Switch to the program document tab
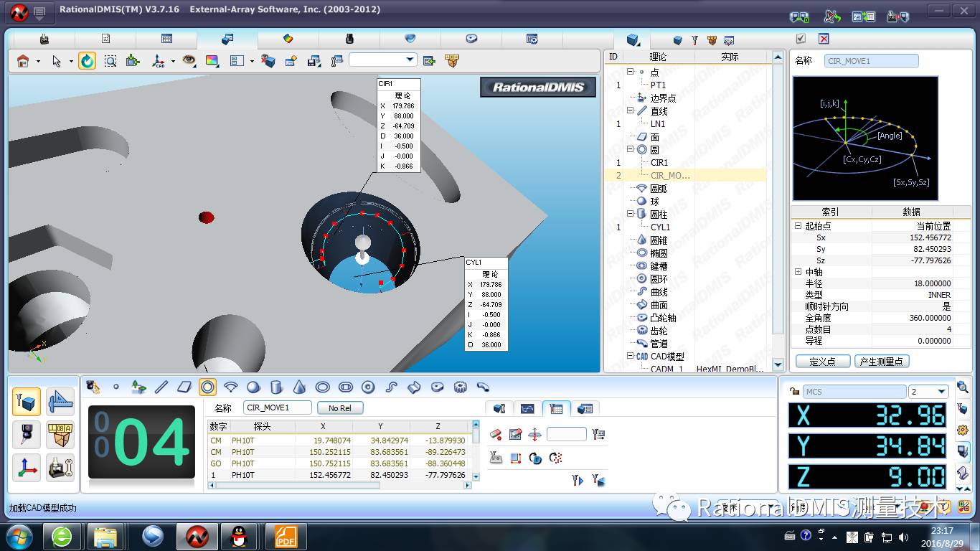This screenshot has width=980, height=551. 105,39
